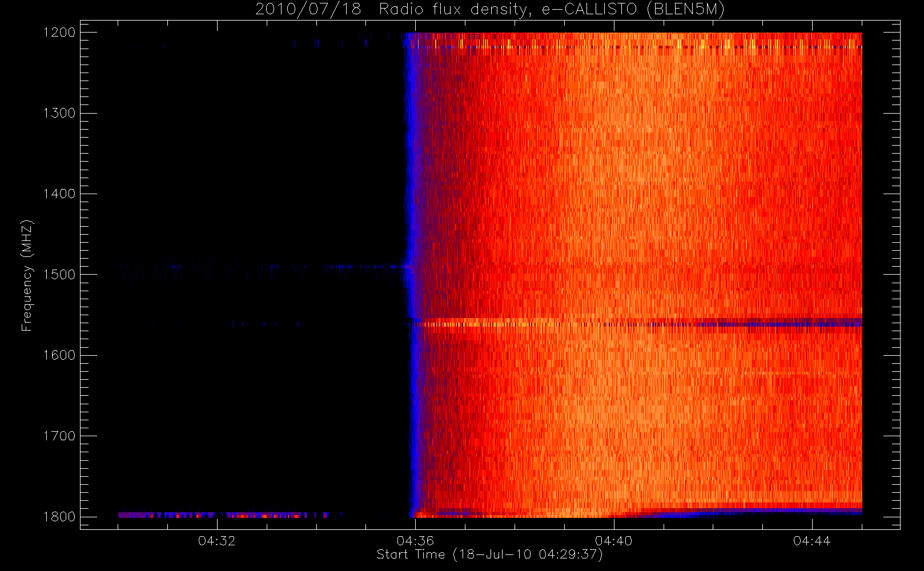Click the 1800 frequency tick label

[x=59, y=517]
